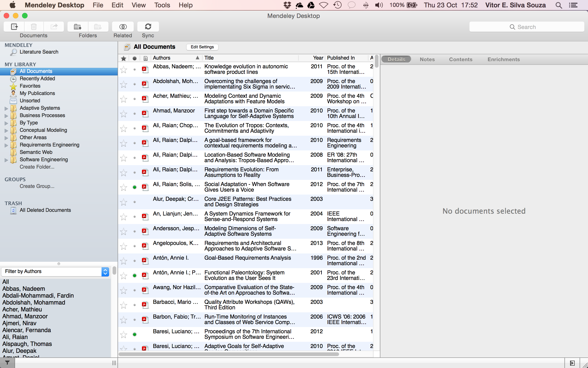Toggle read status of Ahmad, Manzoor paper

[x=134, y=114]
